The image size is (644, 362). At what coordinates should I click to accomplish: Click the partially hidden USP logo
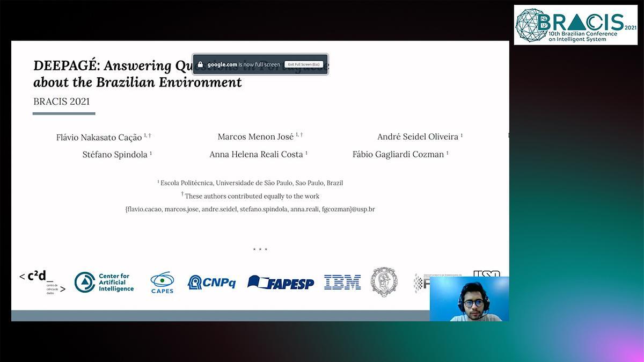pos(487,273)
